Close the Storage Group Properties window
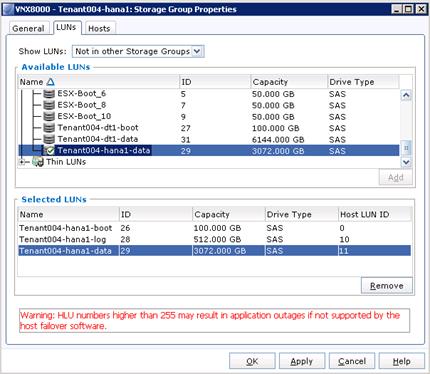The height and width of the screenshot is (374, 430). click(421, 9)
